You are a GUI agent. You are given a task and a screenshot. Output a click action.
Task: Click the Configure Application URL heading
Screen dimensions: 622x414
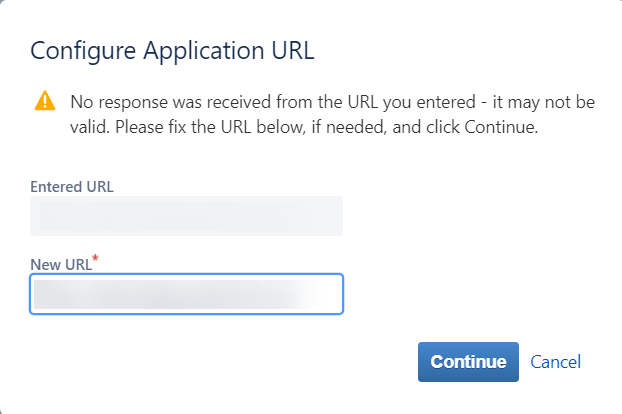click(173, 51)
